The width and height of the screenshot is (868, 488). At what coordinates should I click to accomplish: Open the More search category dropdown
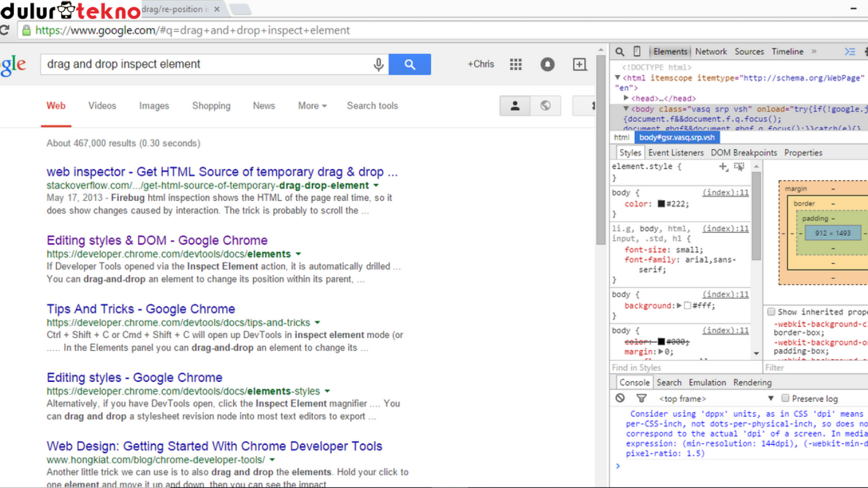pos(313,106)
